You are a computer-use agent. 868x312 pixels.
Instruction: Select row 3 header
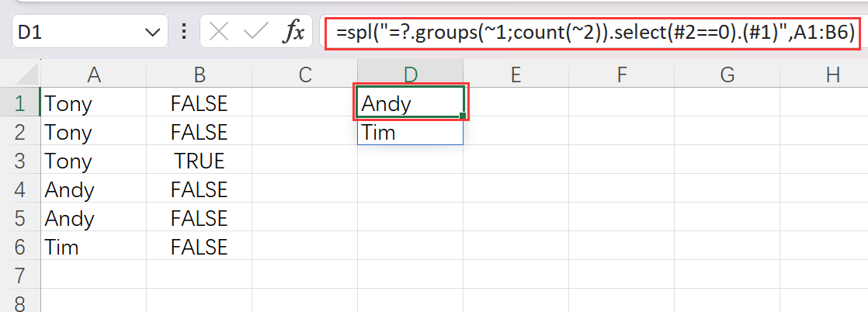(x=20, y=161)
